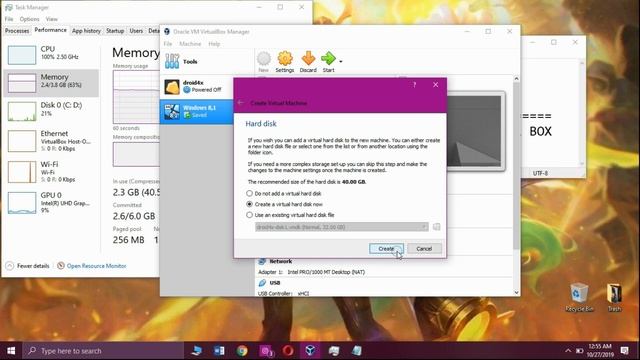Screen dimensions: 640x360
Task: Select Ethernet performance item
Action: tap(51, 141)
